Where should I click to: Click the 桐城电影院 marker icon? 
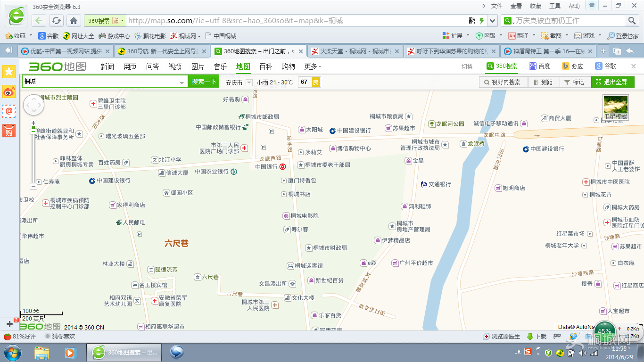click(x=286, y=216)
